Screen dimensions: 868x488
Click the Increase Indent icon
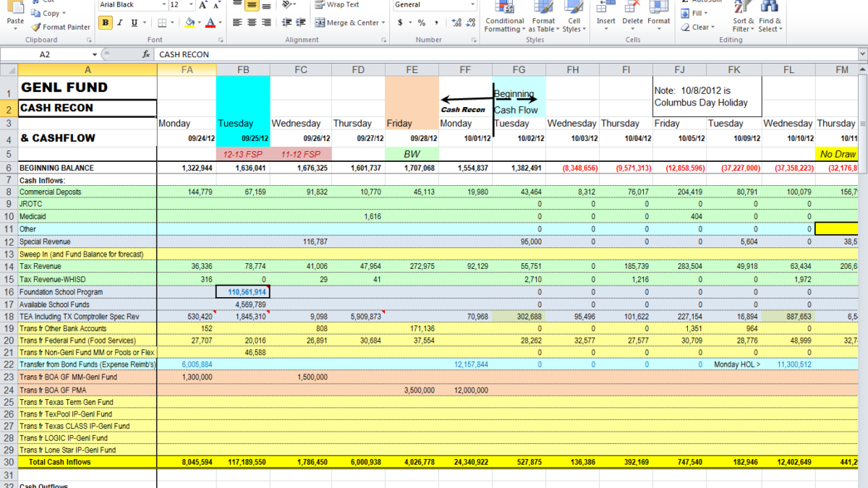click(302, 22)
